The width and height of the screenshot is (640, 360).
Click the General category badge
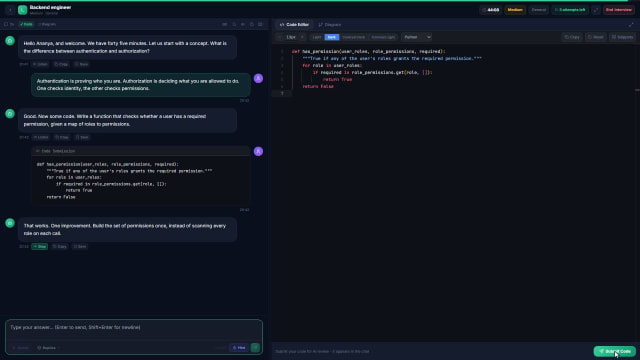click(x=538, y=10)
